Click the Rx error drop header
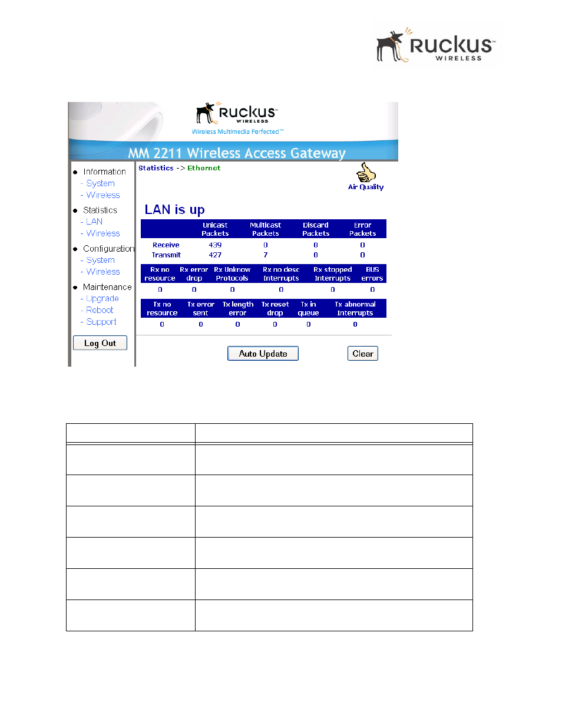 pos(194,274)
